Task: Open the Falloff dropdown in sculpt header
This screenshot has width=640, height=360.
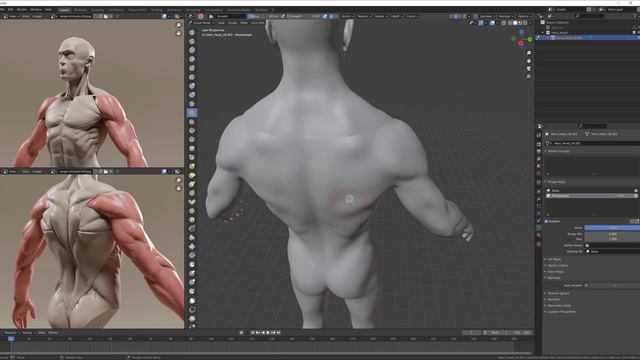Action: (396, 16)
